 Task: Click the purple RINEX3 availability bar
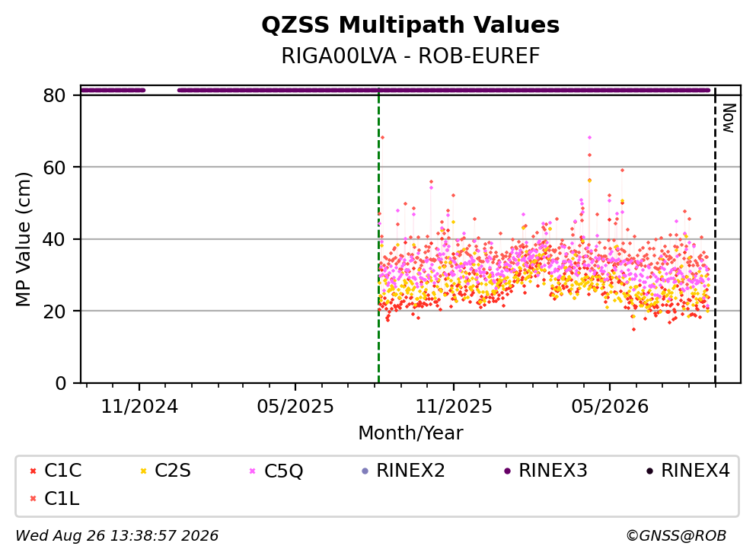[x=444, y=90]
